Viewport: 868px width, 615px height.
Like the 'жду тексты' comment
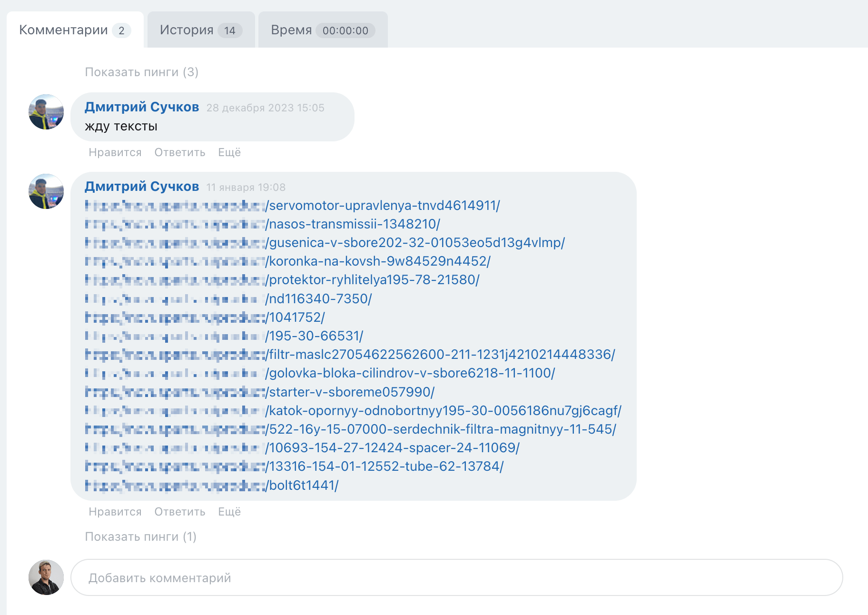pyautogui.click(x=115, y=152)
